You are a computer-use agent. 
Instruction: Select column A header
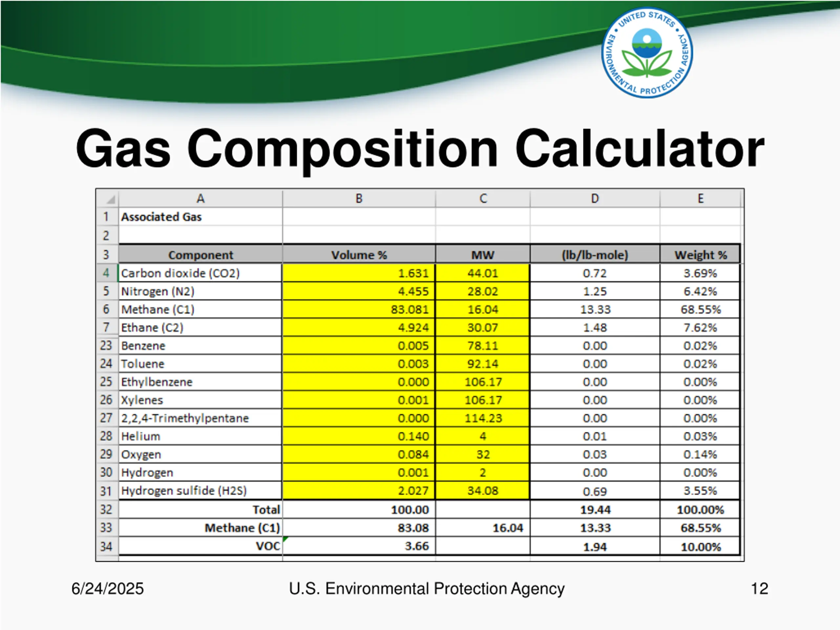(x=200, y=199)
